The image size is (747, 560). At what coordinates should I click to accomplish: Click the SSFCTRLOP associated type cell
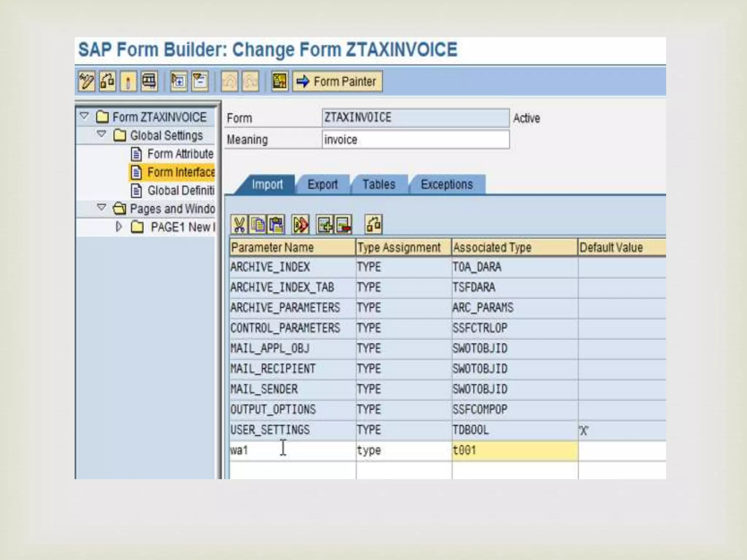coord(515,328)
